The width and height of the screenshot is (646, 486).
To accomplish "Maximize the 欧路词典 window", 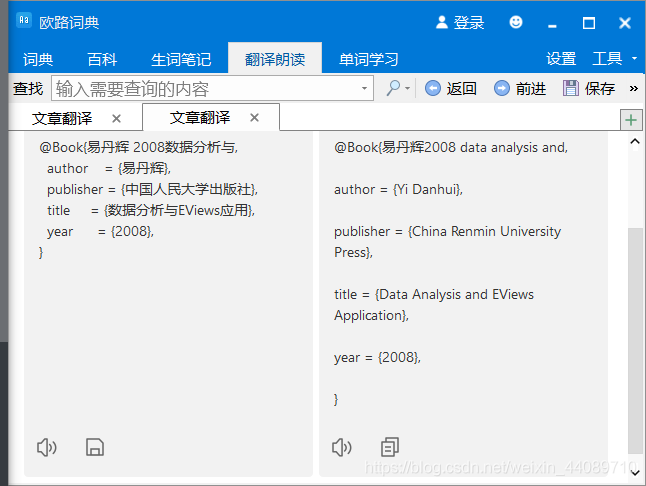I will point(589,23).
